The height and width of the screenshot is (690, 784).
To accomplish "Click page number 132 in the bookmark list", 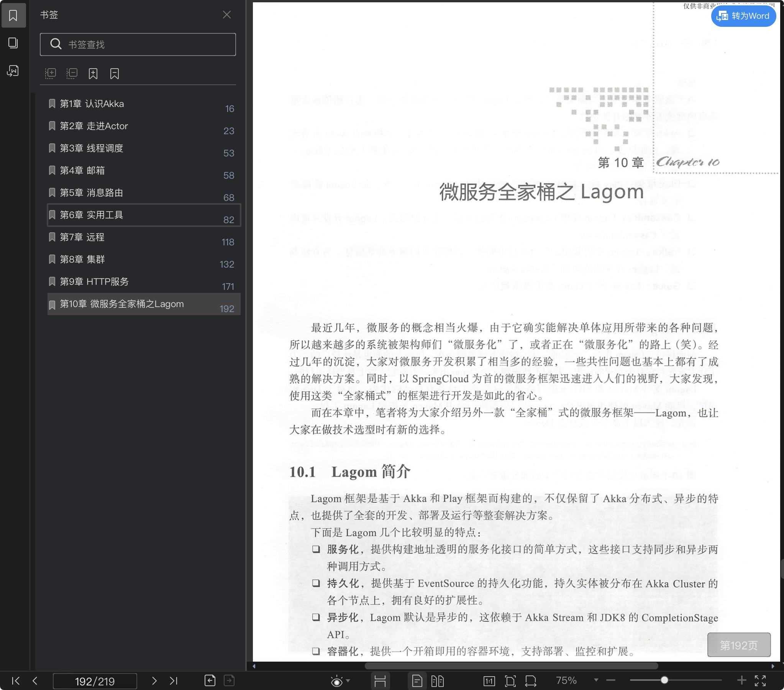I will coord(227,264).
